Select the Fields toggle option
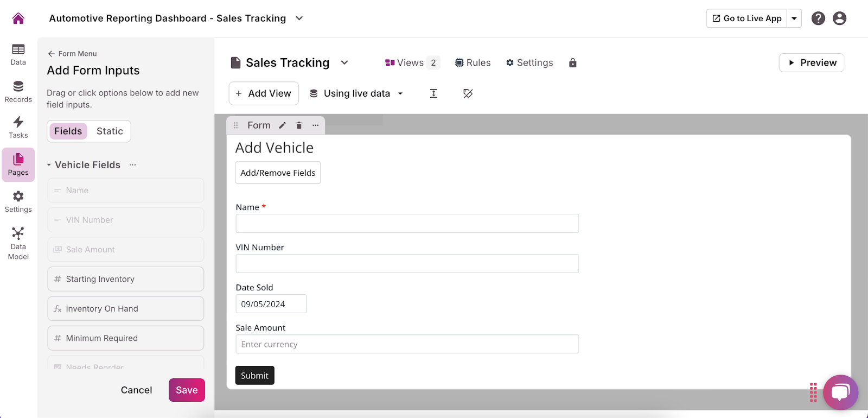Viewport: 868px width, 418px height. 68,131
